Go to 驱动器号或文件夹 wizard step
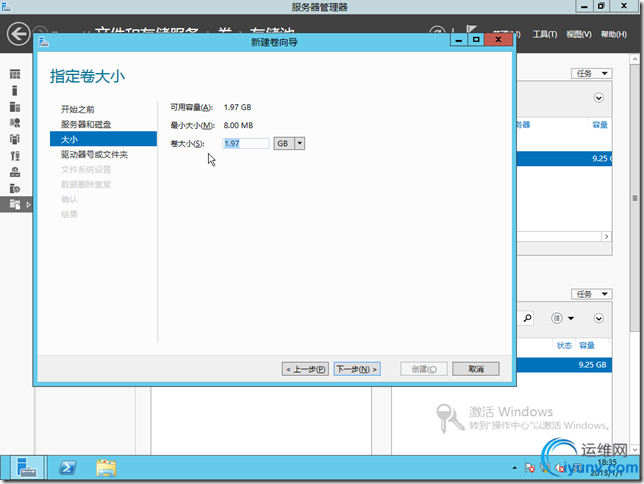644x484 pixels. [94, 154]
